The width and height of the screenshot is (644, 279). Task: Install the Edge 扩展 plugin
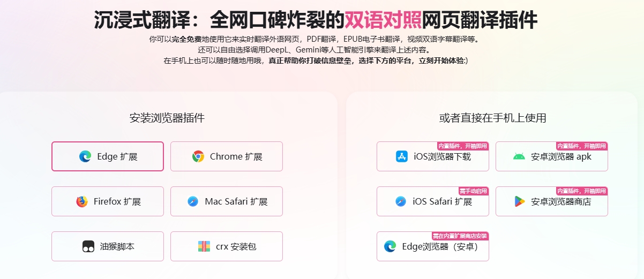108,156
